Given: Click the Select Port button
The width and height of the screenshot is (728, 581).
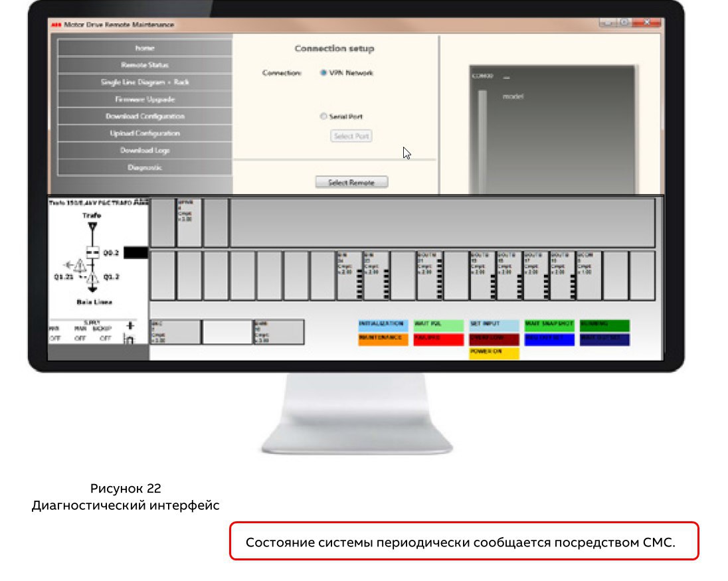Looking at the screenshot, I should pyautogui.click(x=351, y=136).
